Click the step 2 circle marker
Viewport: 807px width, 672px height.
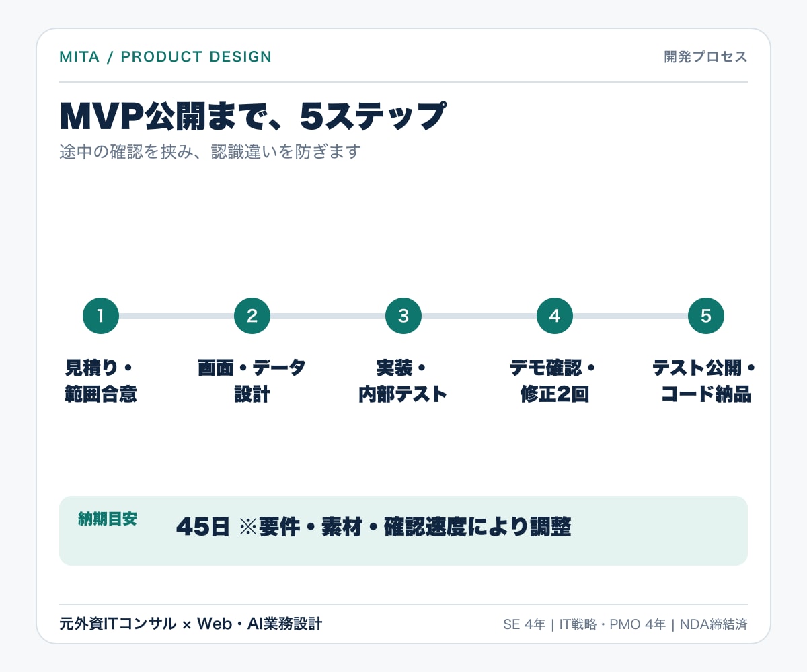click(252, 316)
